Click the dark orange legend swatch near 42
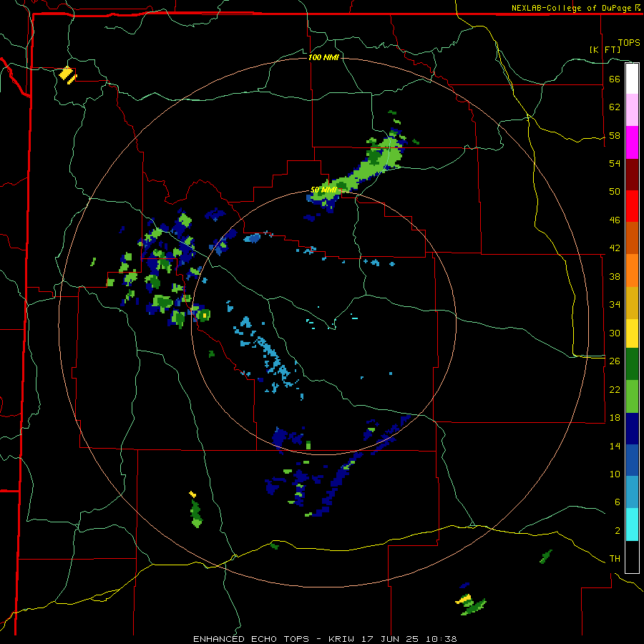This screenshot has width=644, height=644. [x=632, y=238]
